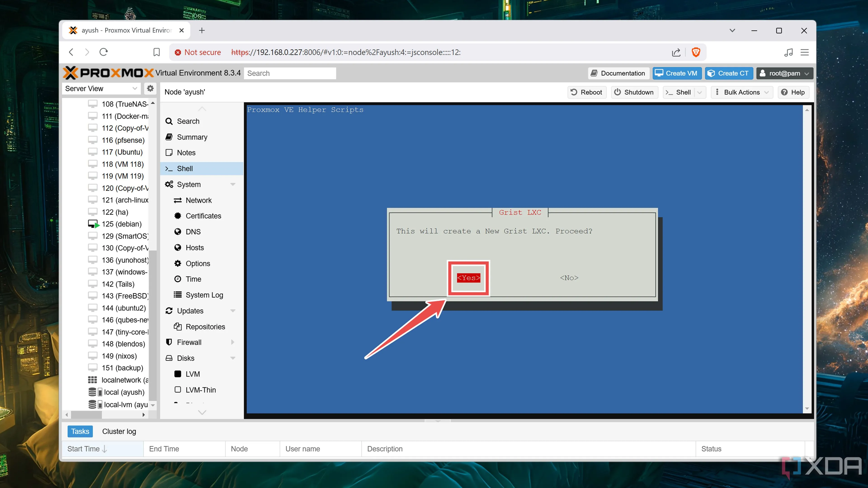Click the browser forward arrow
Viewport: 868px width, 488px height.
(x=87, y=52)
